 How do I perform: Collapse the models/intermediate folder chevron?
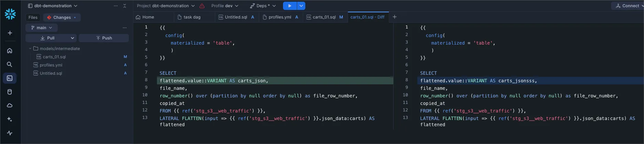click(x=30, y=48)
